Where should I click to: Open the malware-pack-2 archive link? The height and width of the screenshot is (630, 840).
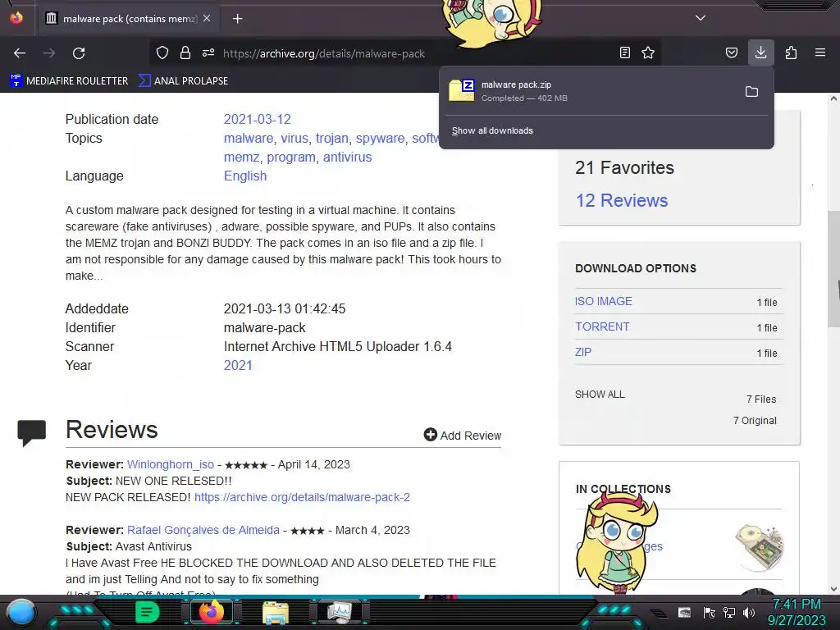click(302, 497)
